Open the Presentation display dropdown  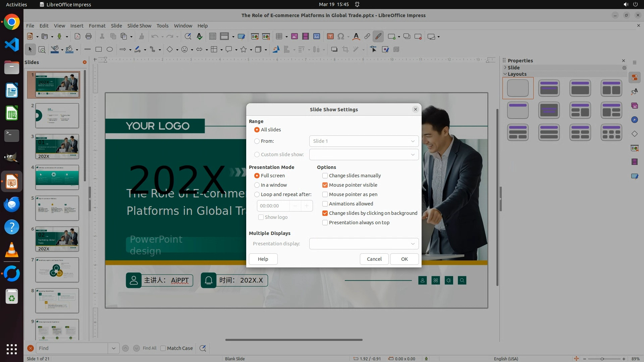364,244
